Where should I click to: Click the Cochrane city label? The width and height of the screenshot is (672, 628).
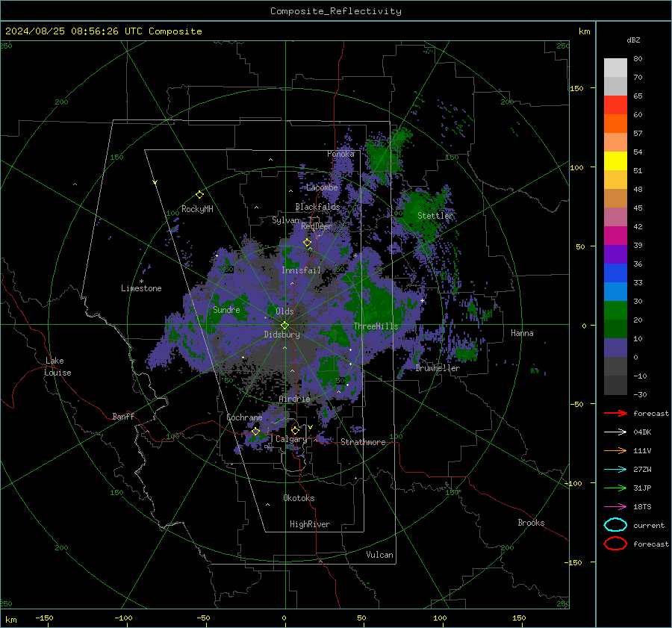(244, 417)
